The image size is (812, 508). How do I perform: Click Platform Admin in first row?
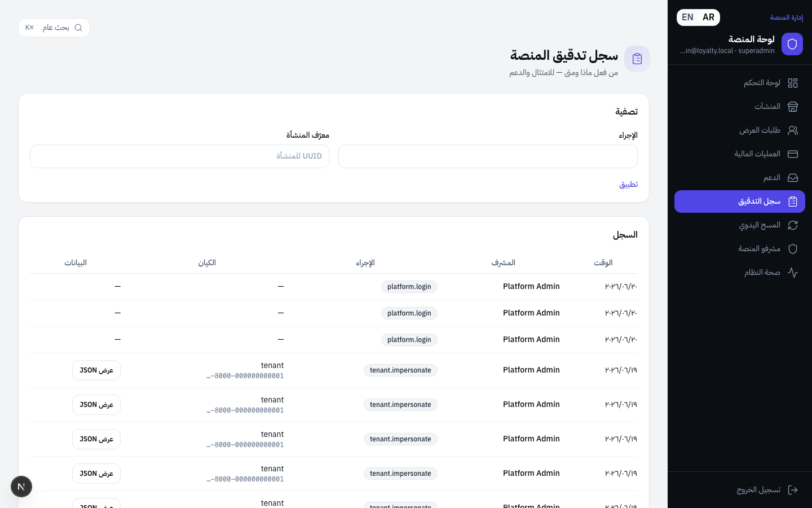[531, 286]
